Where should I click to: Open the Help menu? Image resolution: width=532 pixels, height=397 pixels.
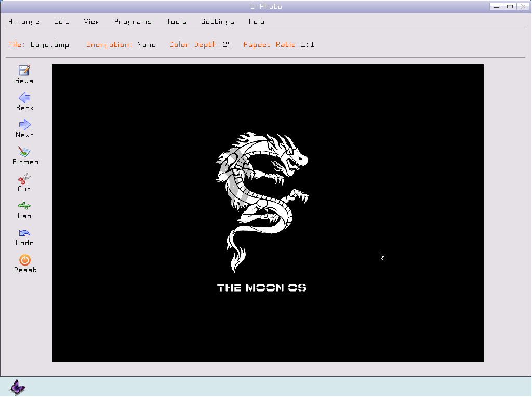click(257, 22)
